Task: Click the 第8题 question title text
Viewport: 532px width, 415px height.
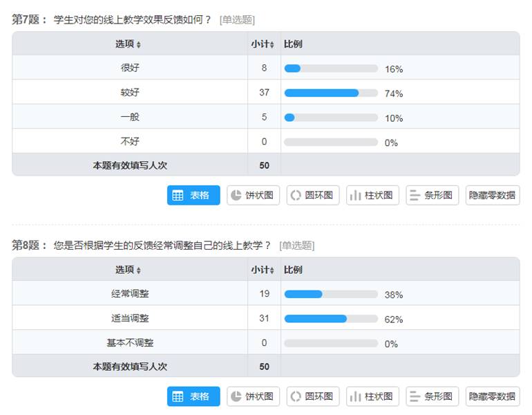Action: click(x=25, y=245)
